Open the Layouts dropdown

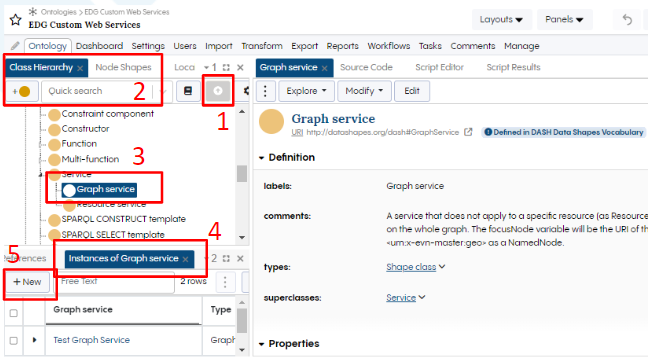click(x=501, y=19)
